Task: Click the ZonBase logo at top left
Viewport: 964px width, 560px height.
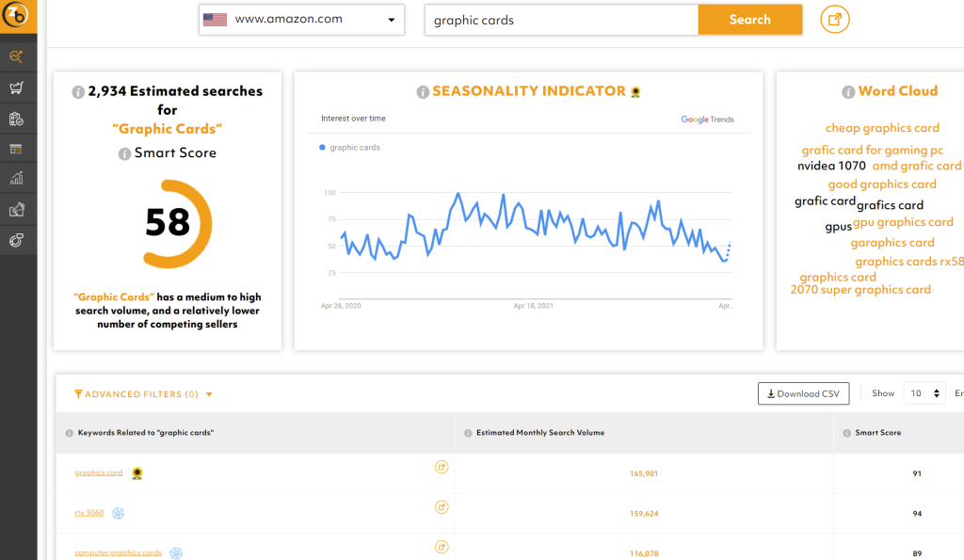Action: [17, 16]
